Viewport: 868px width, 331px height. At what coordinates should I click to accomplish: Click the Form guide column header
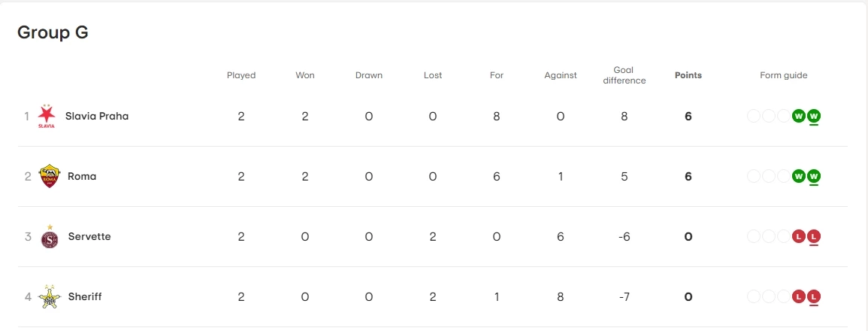coord(784,75)
